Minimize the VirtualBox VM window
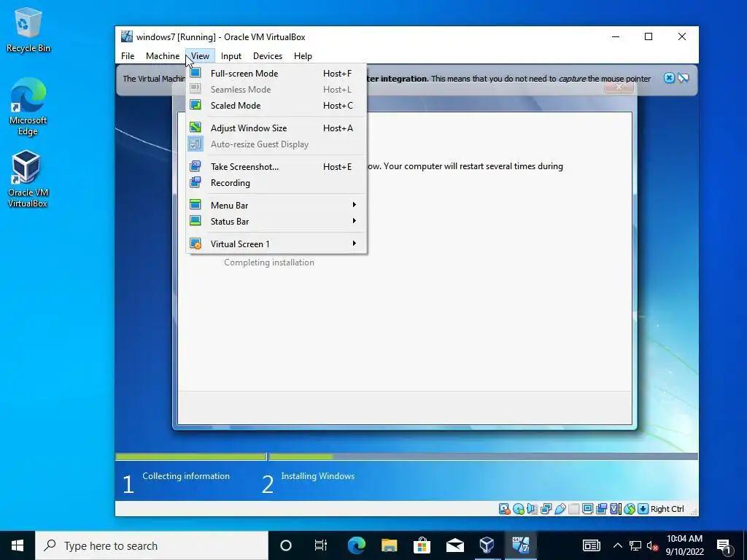Screen dimensions: 747x560 [x=616, y=36]
